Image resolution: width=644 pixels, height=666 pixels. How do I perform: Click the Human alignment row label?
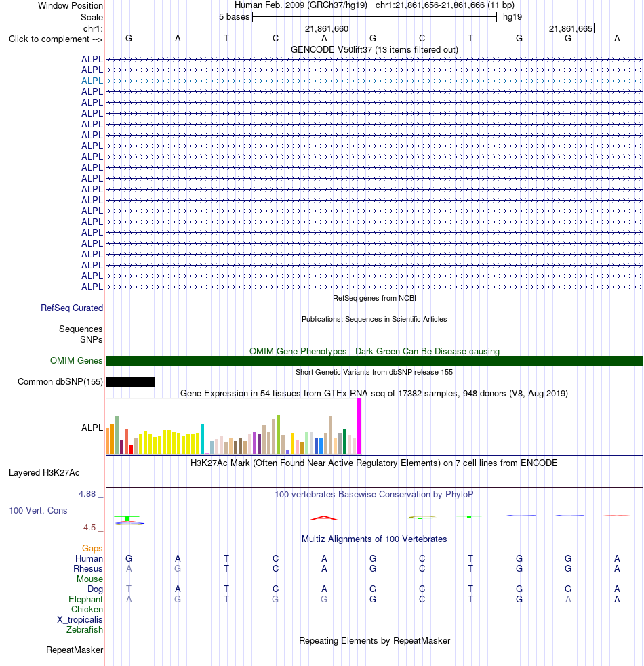(89, 558)
